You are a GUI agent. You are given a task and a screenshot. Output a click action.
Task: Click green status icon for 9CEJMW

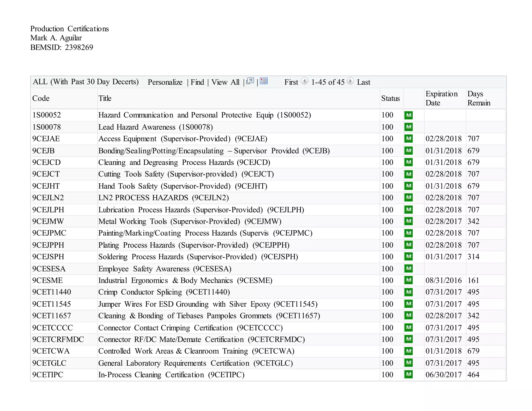click(x=408, y=221)
